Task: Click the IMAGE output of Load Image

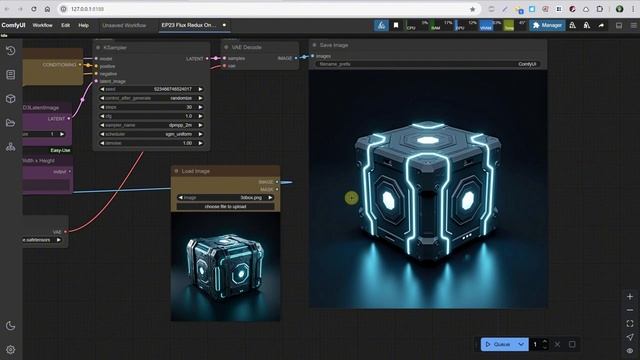Action: click(277, 182)
